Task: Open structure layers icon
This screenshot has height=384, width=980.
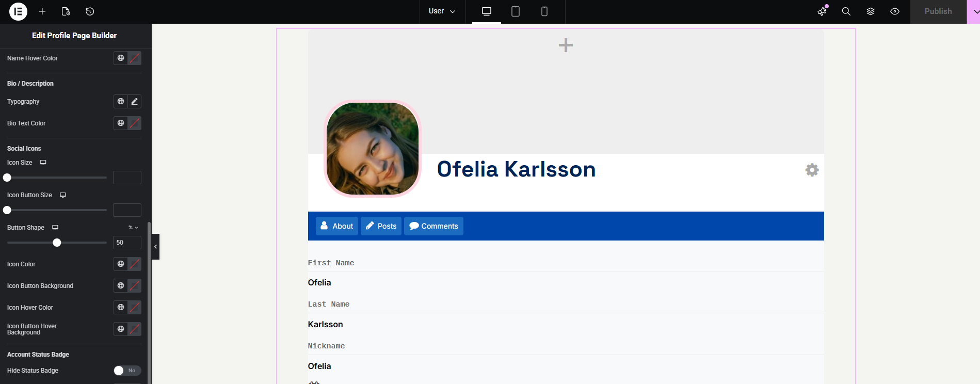Action: (871, 11)
